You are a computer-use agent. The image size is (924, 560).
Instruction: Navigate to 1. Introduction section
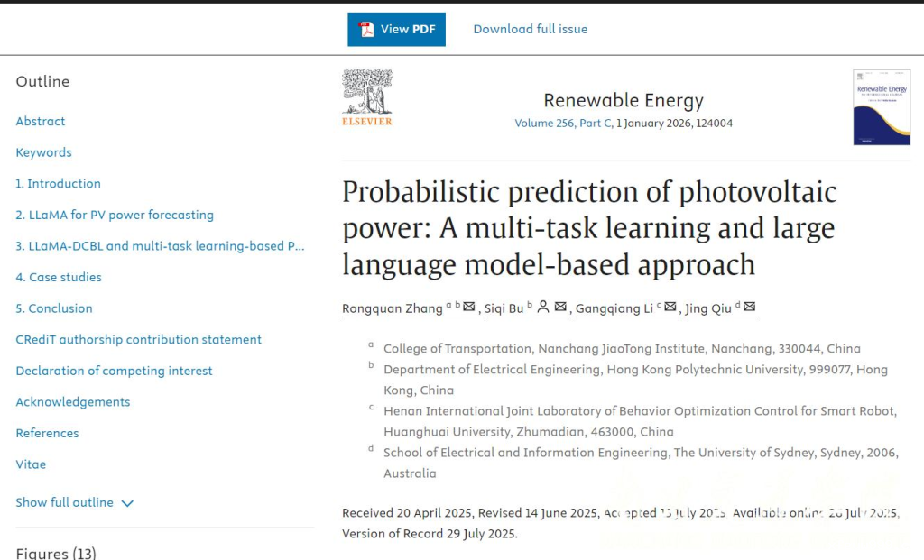point(58,183)
